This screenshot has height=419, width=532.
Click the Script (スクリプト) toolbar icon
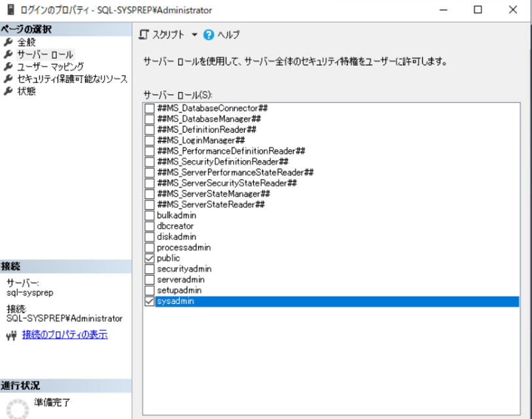144,35
